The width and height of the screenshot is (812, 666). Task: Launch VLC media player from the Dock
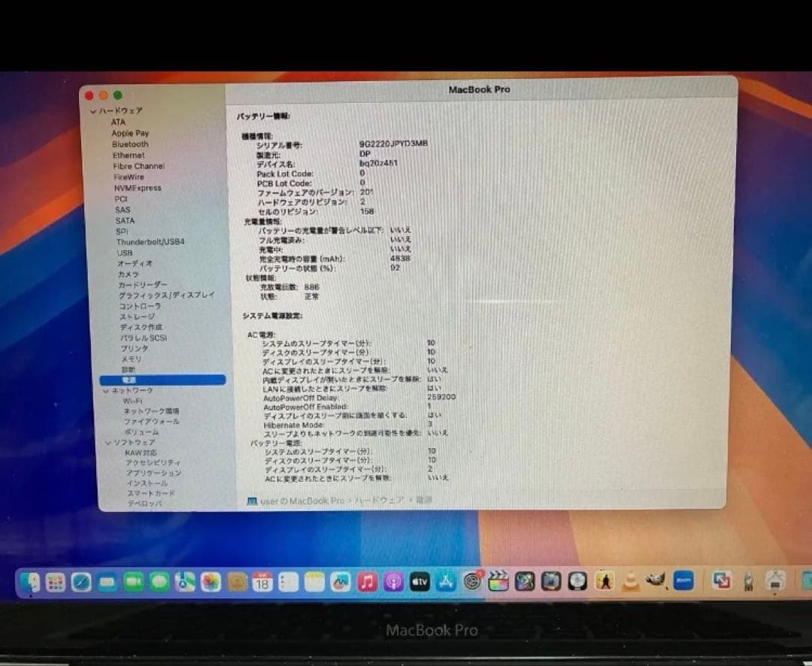point(630,582)
